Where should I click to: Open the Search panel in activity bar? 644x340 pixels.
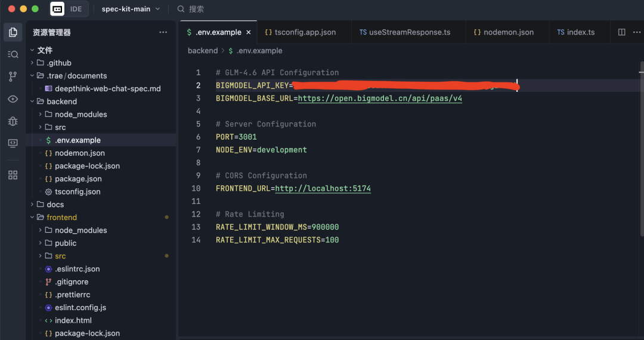click(x=13, y=54)
